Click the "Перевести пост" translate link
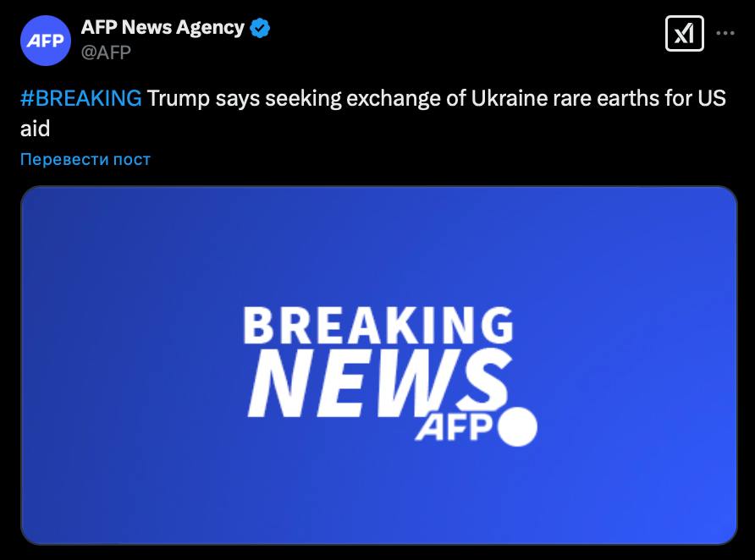The width and height of the screenshot is (755, 560). tap(85, 159)
